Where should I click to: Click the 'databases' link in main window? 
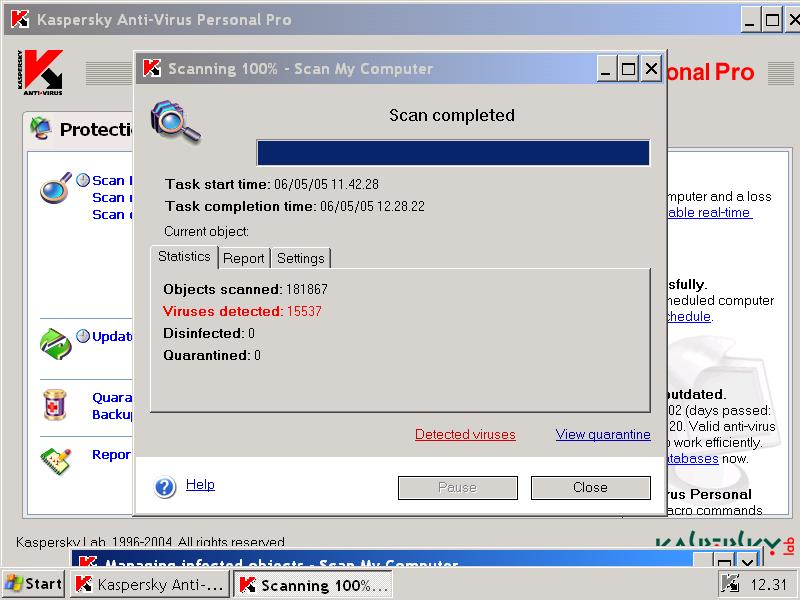(x=693, y=458)
